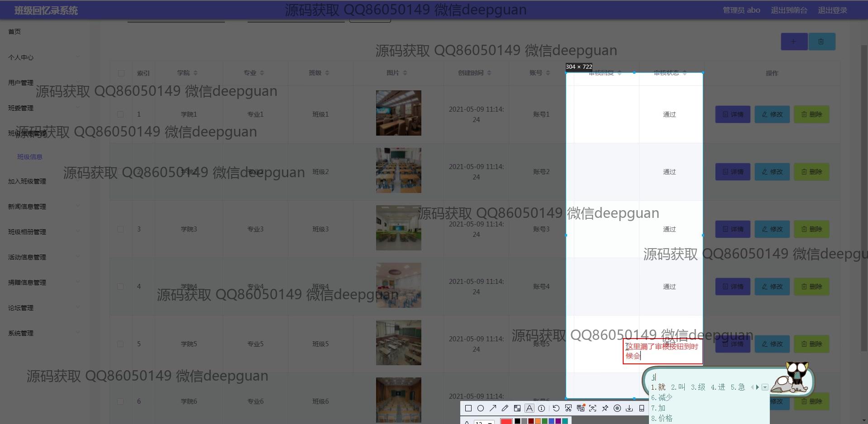Expand the 班委管理 sidebar menu
The image size is (868, 424).
[x=44, y=108]
